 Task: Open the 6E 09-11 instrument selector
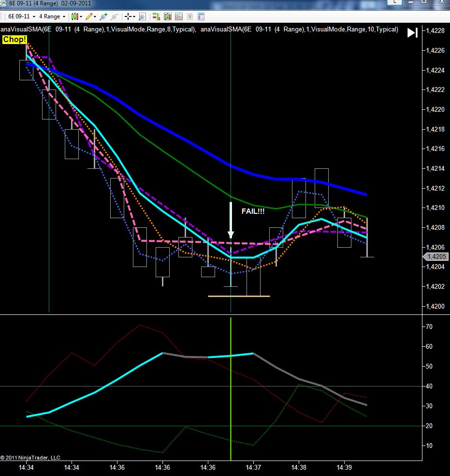click(x=22, y=16)
